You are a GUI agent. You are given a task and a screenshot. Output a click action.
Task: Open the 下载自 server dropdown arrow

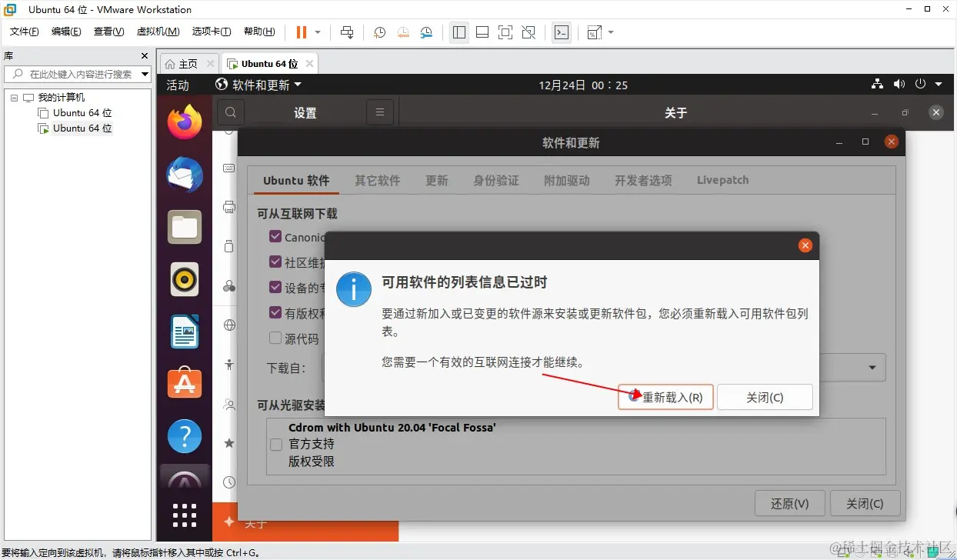point(872,368)
